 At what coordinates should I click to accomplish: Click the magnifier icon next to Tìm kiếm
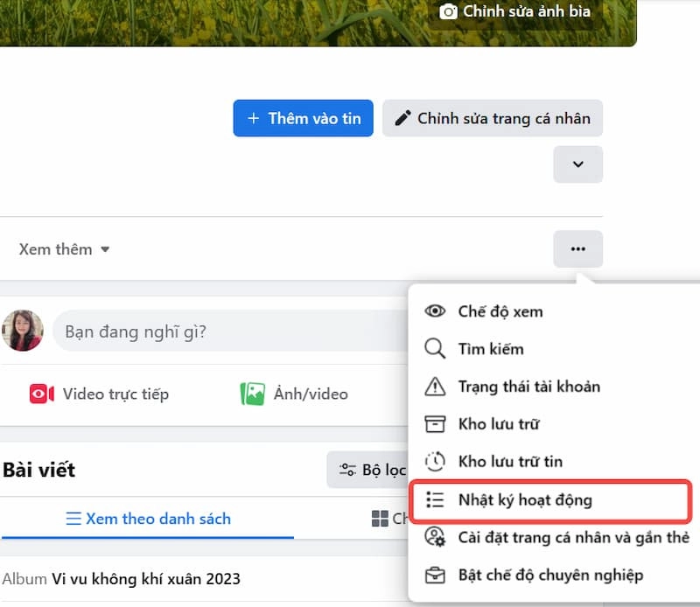point(435,348)
